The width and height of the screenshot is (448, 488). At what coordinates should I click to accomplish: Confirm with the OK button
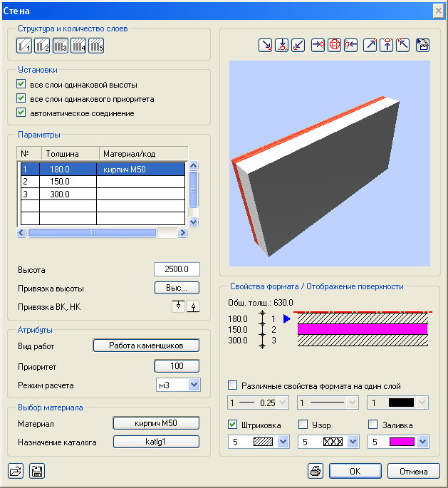(x=355, y=471)
